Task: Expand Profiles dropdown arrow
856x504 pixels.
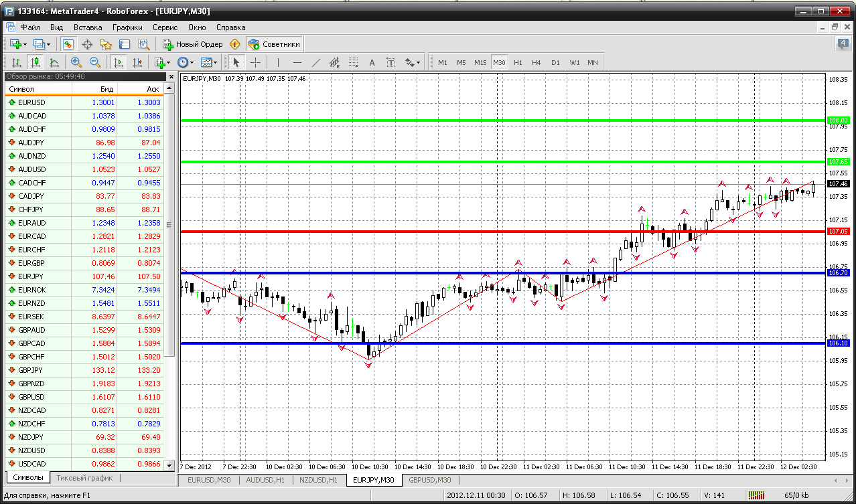Action: [49, 44]
